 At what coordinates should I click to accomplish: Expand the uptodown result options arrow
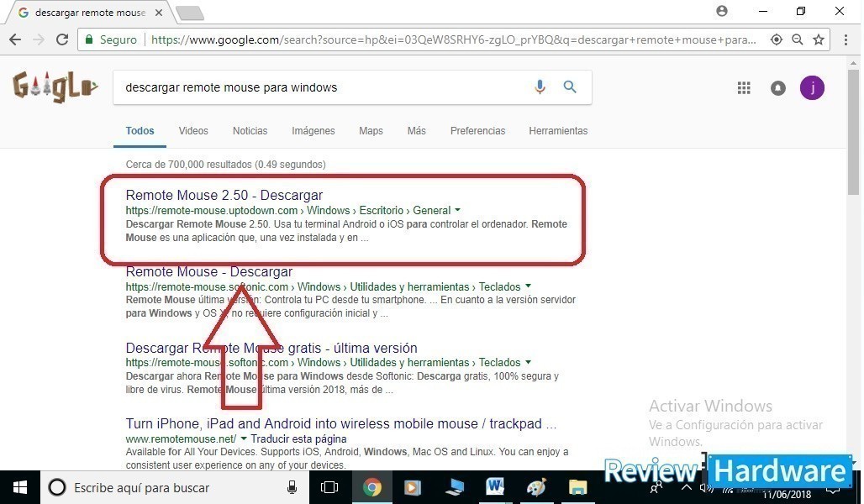457,210
